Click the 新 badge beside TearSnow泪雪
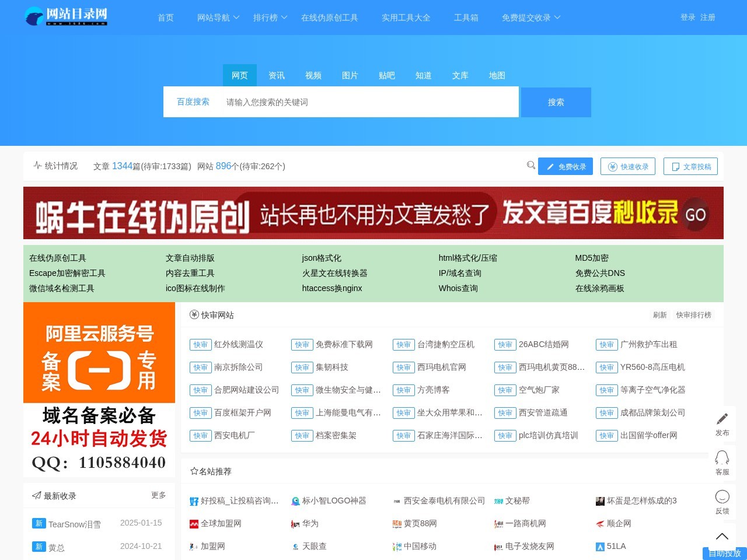The height and width of the screenshot is (560, 747). [39, 523]
